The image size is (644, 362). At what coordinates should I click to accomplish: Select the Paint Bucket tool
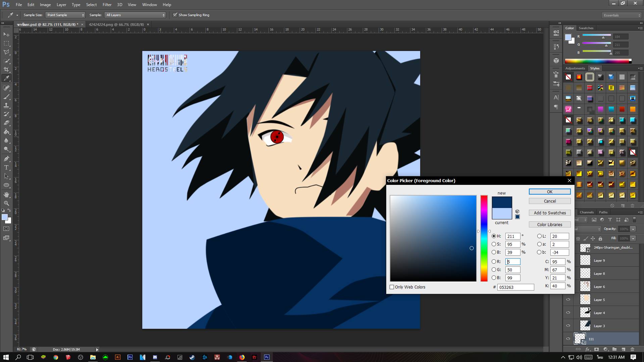tap(6, 132)
